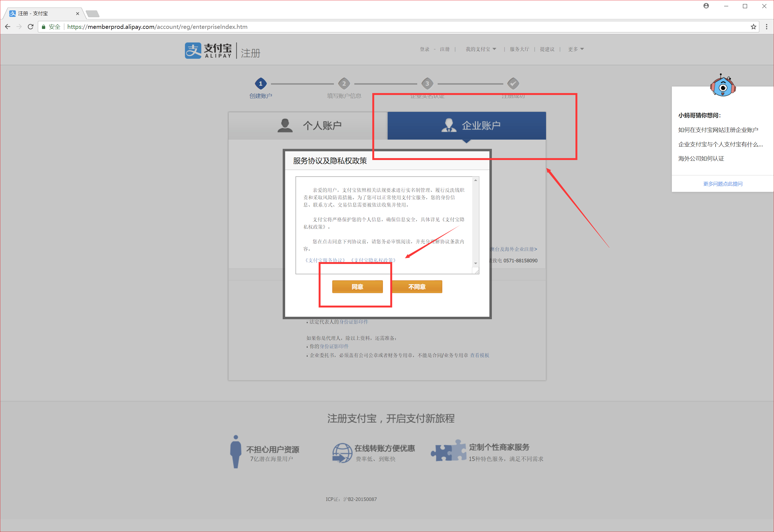Screen dimensions: 774x532
Task: Click 注册 in the top navigation
Action: tap(444, 49)
